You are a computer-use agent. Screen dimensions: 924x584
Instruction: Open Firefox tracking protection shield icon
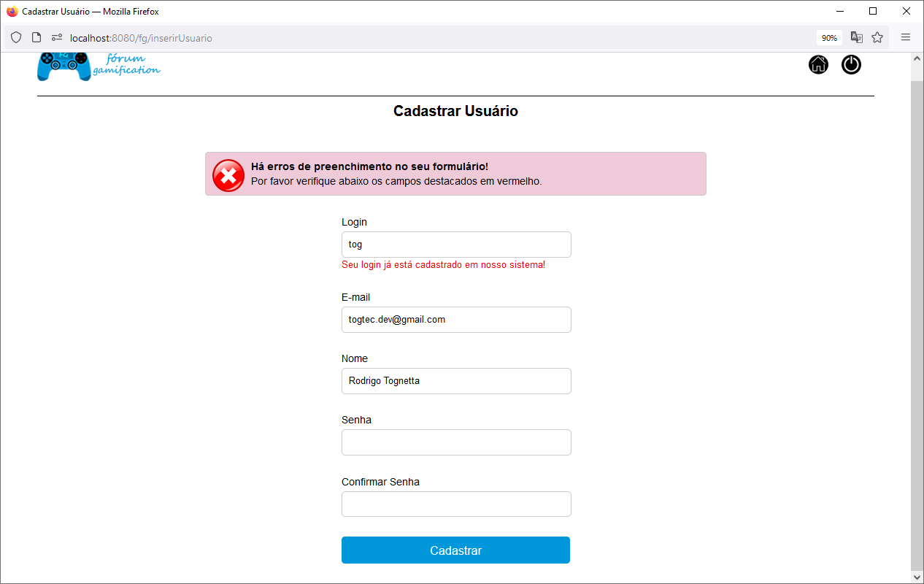16,38
